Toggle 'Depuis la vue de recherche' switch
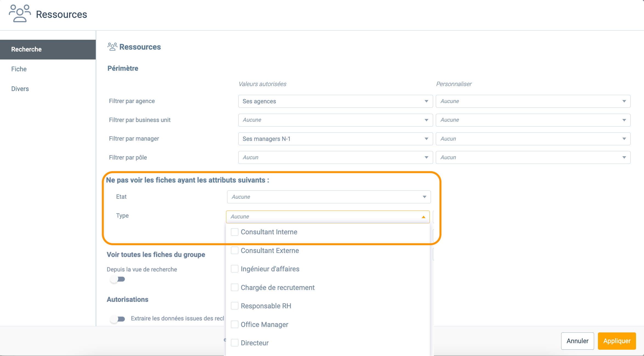This screenshot has height=356, width=644. point(117,279)
